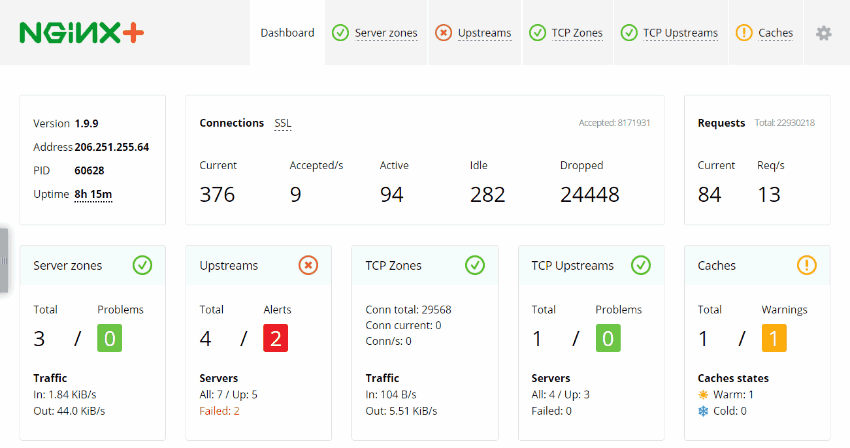This screenshot has height=448, width=850.
Task: Click Out: 44.0 KiB/s traffic text
Action: pyautogui.click(x=69, y=411)
